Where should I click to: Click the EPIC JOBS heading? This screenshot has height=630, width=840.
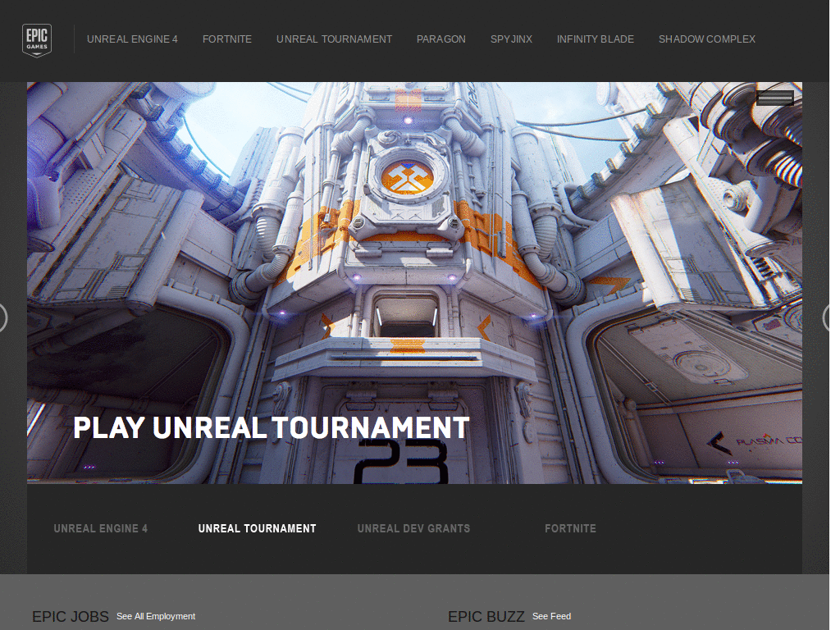pos(70,616)
